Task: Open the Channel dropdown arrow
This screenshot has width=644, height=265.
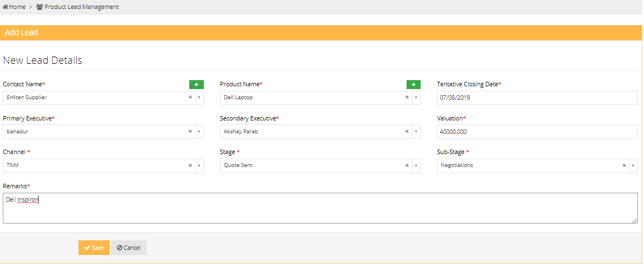Action: click(x=199, y=166)
